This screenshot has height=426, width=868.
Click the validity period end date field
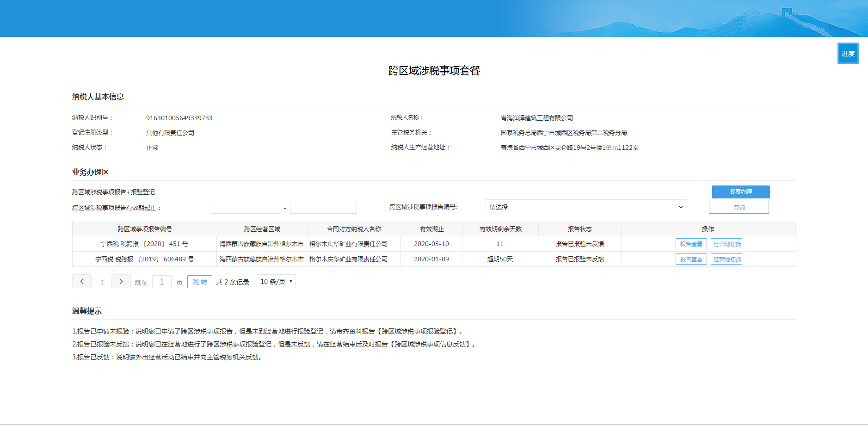pyautogui.click(x=323, y=207)
